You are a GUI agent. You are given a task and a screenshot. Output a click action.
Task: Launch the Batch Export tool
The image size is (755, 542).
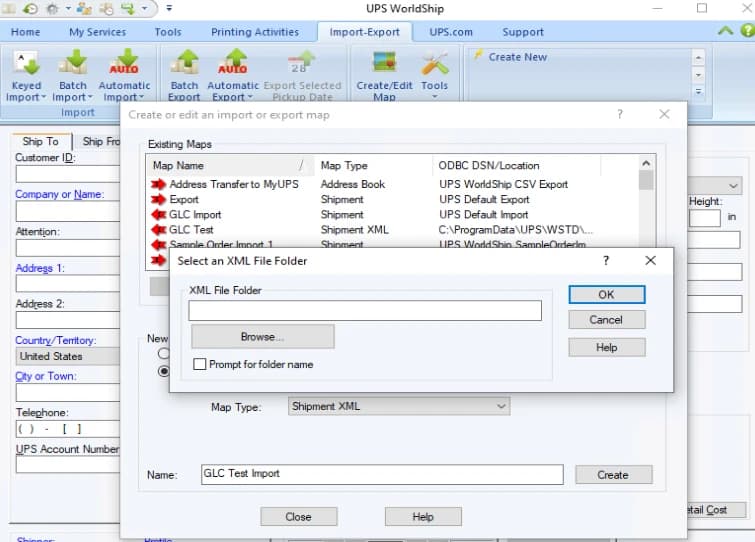[184, 76]
